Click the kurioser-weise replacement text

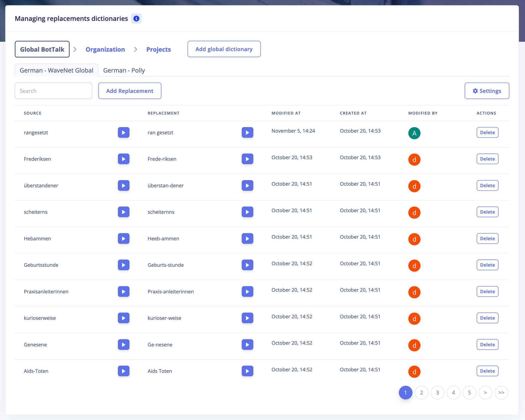(164, 318)
